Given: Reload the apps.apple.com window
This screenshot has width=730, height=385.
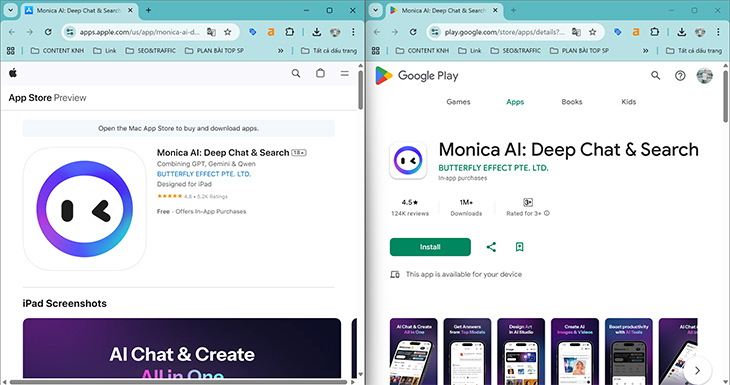Looking at the screenshot, I should pyautogui.click(x=48, y=32).
